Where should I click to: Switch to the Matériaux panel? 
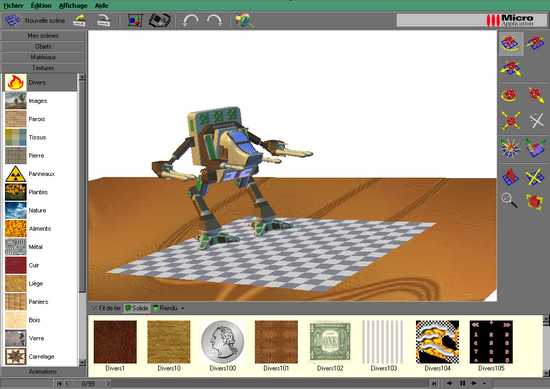(x=43, y=57)
